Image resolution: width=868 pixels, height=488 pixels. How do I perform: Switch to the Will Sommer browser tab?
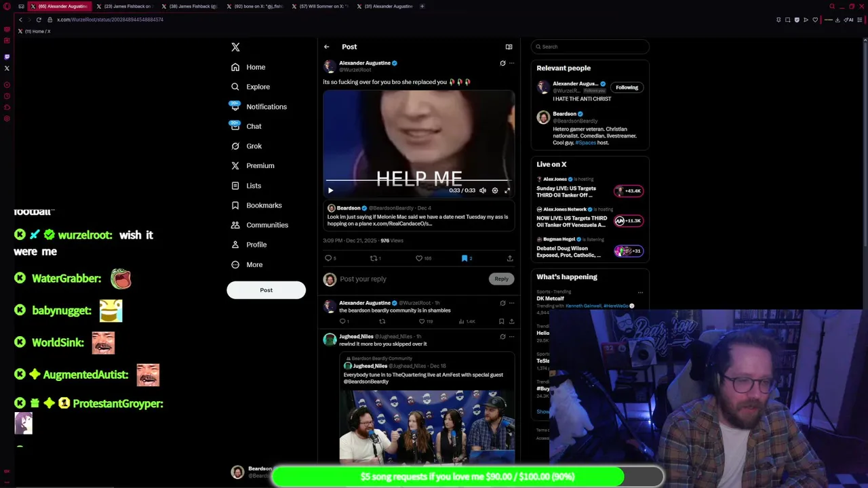coord(320,6)
